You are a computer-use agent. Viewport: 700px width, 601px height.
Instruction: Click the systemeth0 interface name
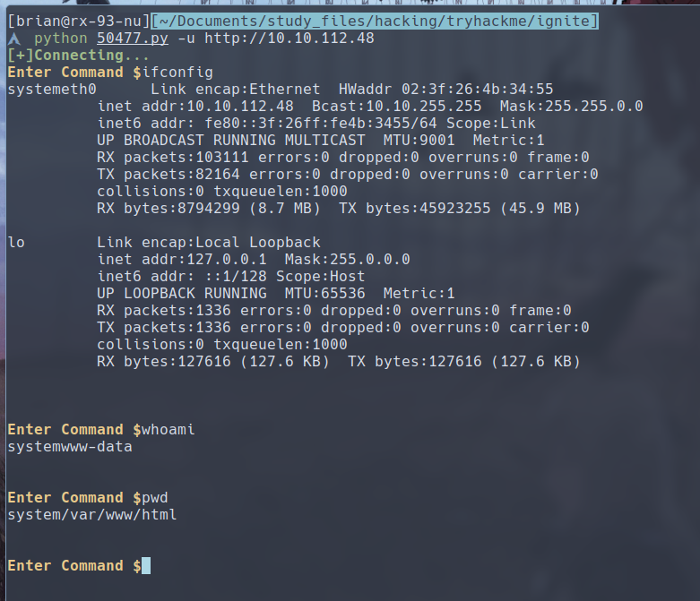point(52,90)
